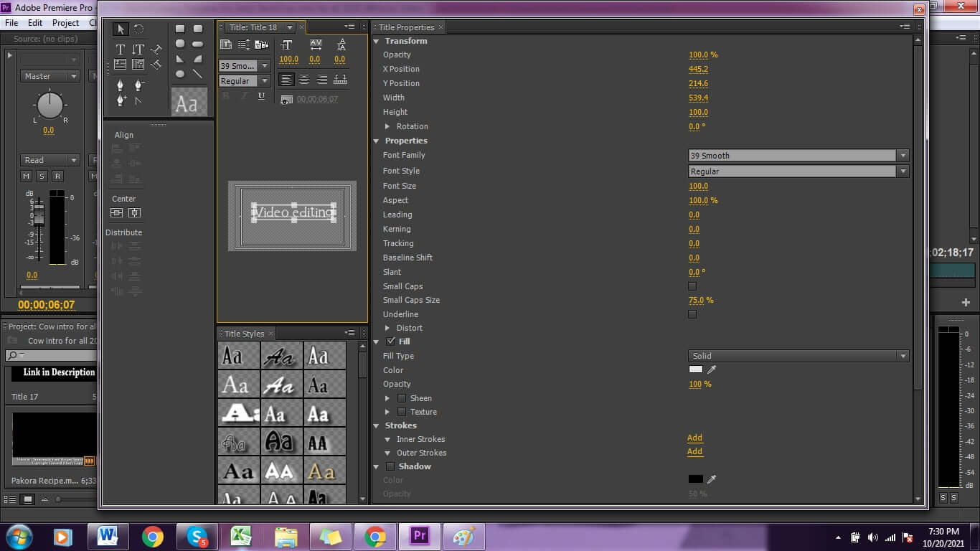The image size is (980, 551).
Task: Select the Arc shape tool
Action: (198, 59)
